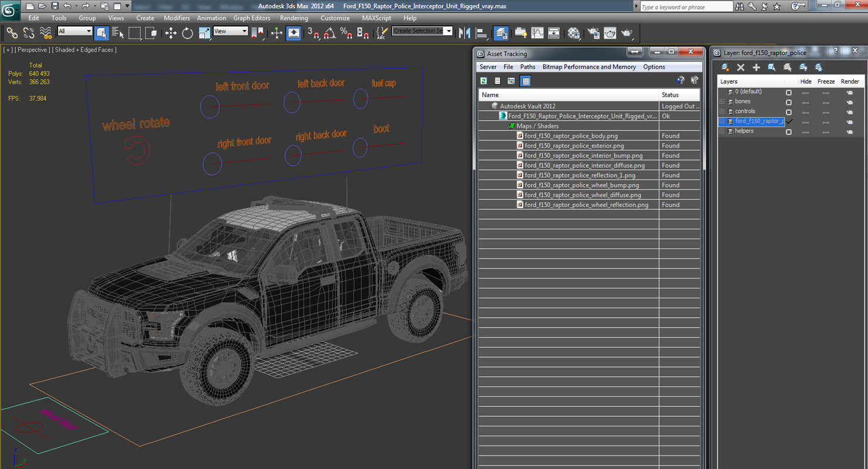Open Bitmap Performance and Memory menu

[589, 67]
